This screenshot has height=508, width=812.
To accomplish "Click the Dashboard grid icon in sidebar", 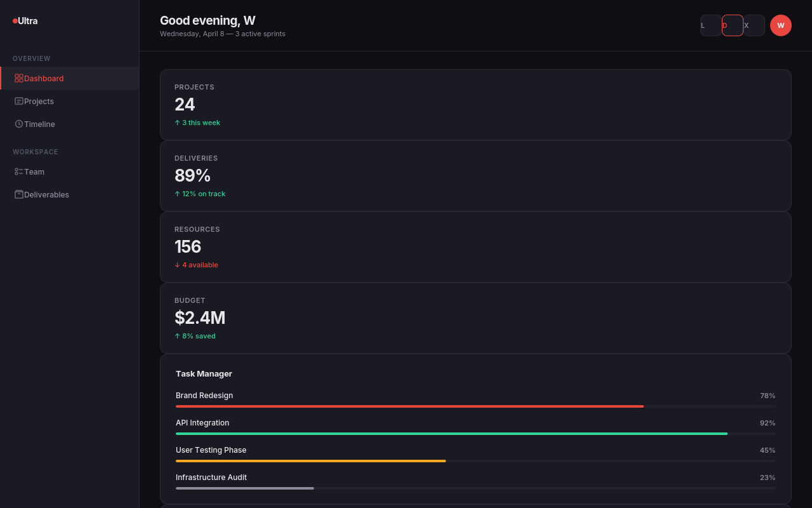I will [19, 78].
